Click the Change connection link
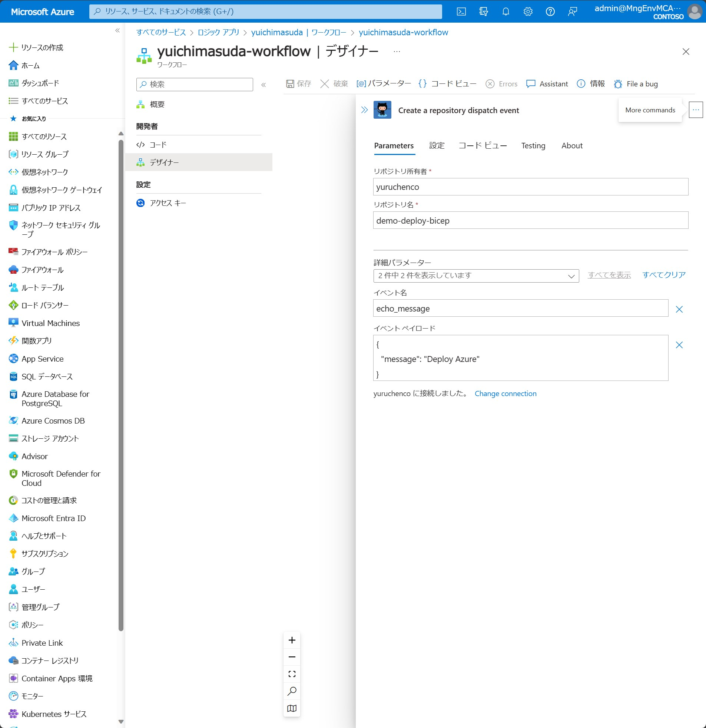This screenshot has width=706, height=728. point(505,393)
